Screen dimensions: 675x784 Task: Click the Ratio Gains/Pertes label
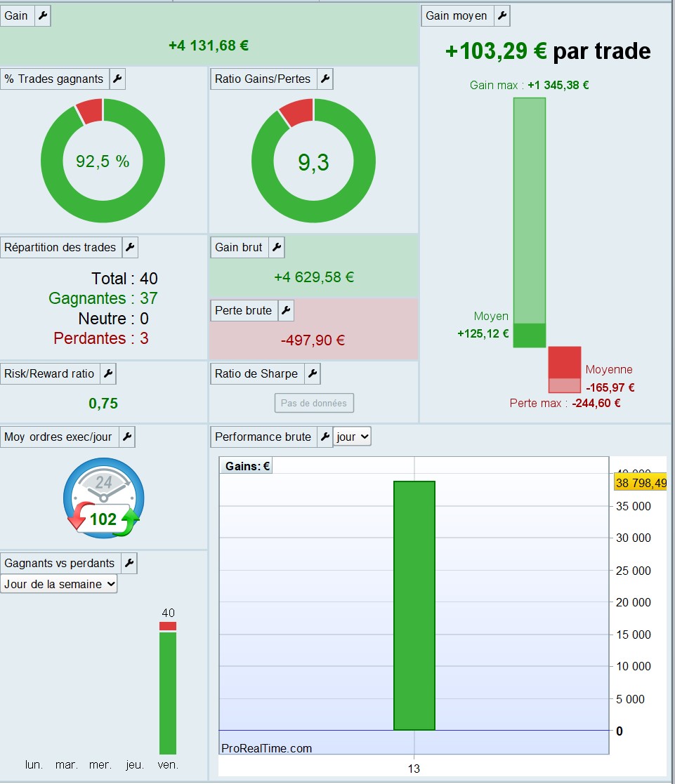263,79
